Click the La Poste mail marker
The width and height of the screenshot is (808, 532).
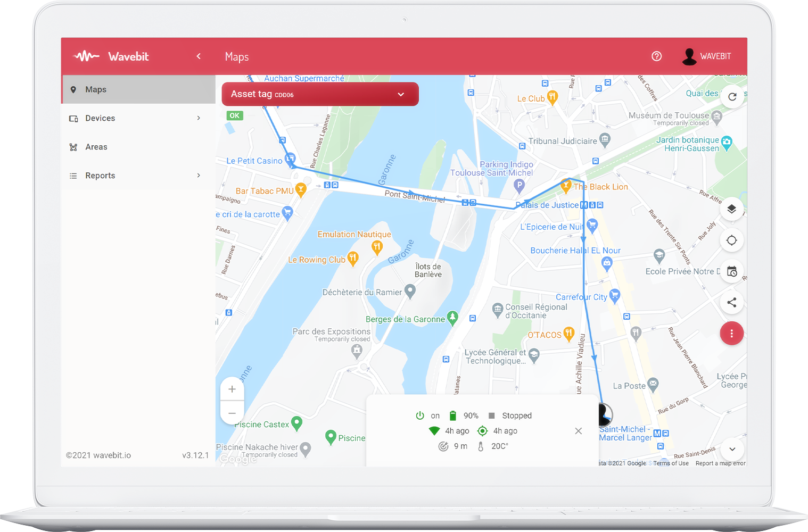coord(653,385)
